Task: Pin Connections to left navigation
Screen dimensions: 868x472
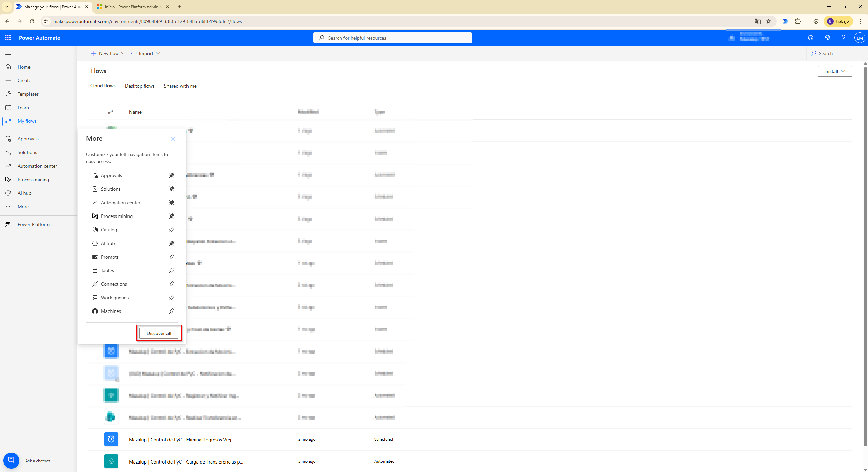Action: coord(172,284)
